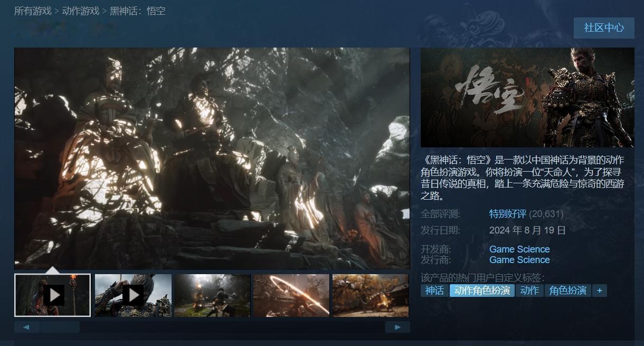Click the 发行商 label
The image size is (644, 346).
tap(435, 260)
